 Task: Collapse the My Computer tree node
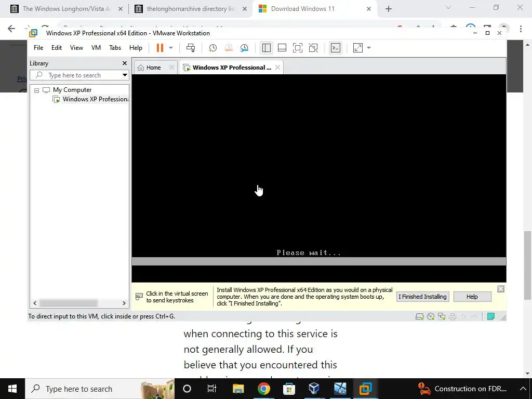[x=37, y=90]
